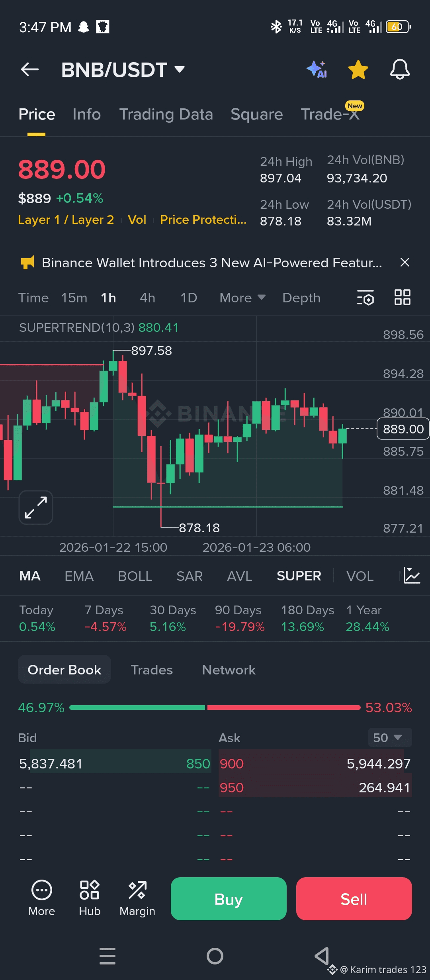Select the Time chart interval
The image size is (430, 980).
tap(33, 298)
